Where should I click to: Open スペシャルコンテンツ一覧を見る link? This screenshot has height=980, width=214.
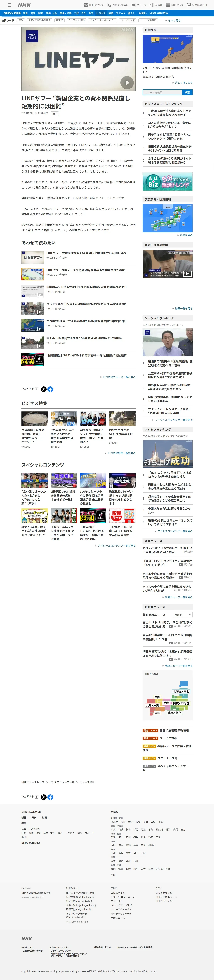point(115,545)
